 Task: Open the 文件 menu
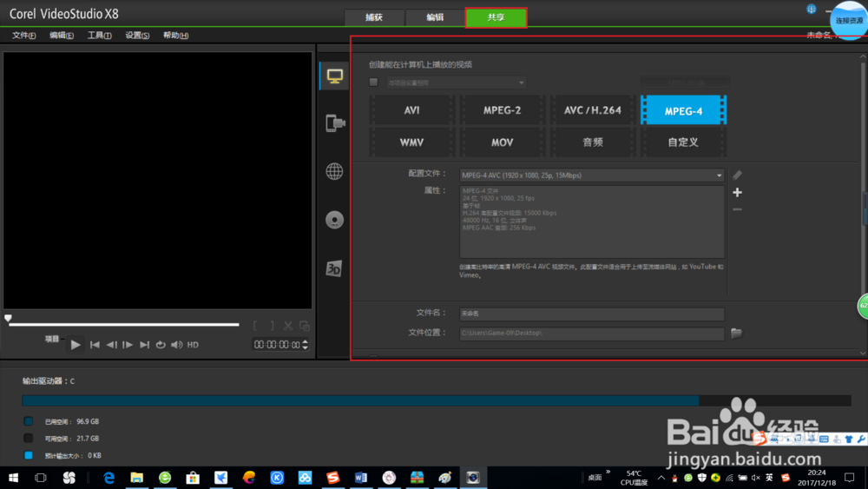point(23,36)
